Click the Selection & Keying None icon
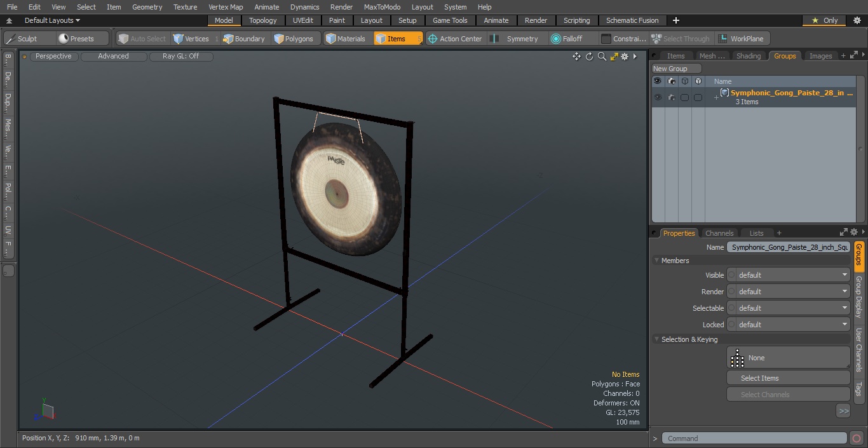This screenshot has width=868, height=448. (x=737, y=358)
